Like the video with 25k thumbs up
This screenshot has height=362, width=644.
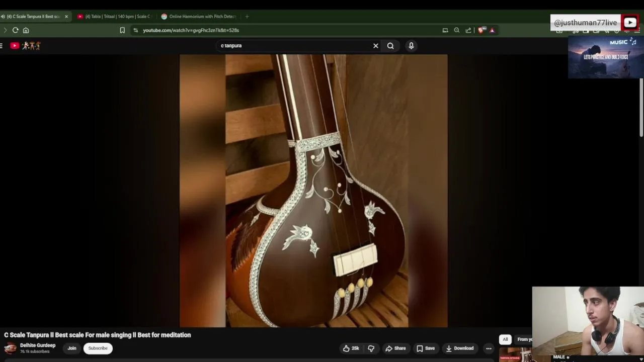pos(351,348)
